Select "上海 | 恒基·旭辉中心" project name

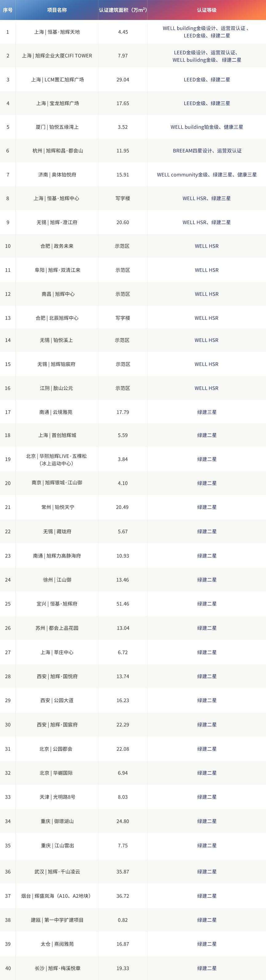click(x=56, y=198)
